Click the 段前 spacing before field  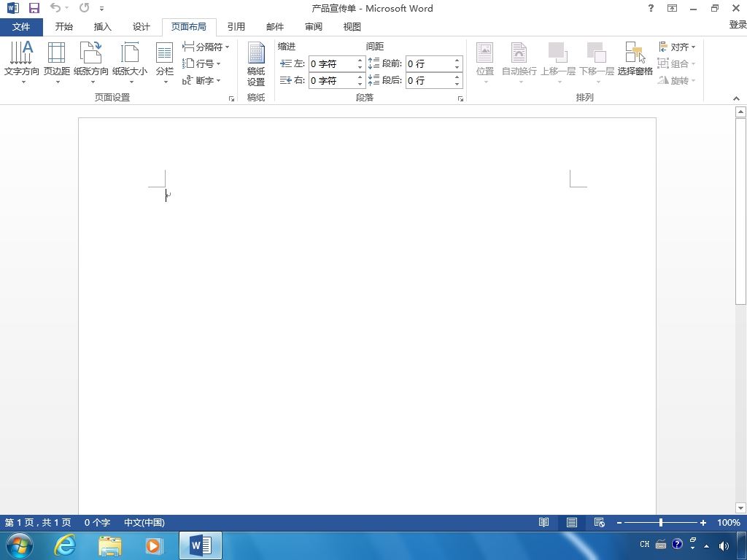[x=428, y=63]
